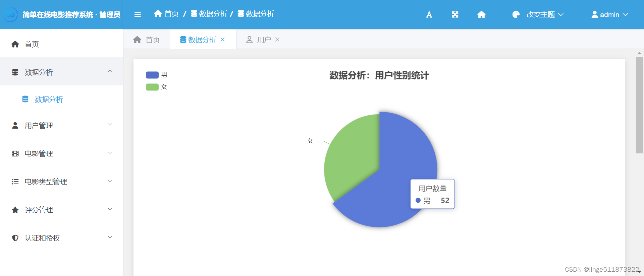The height and width of the screenshot is (276, 644).
Task: Close the 数据分析 tab
Action: (x=222, y=40)
